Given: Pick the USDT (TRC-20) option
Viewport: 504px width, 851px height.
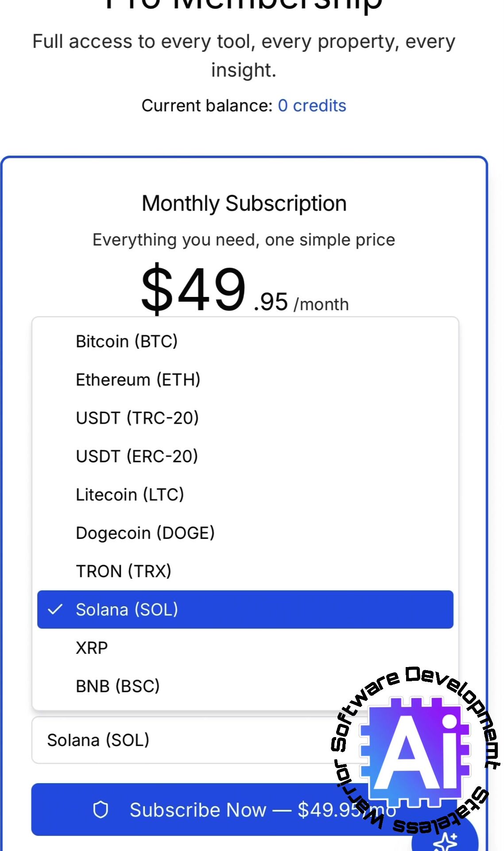Looking at the screenshot, I should pos(137,418).
